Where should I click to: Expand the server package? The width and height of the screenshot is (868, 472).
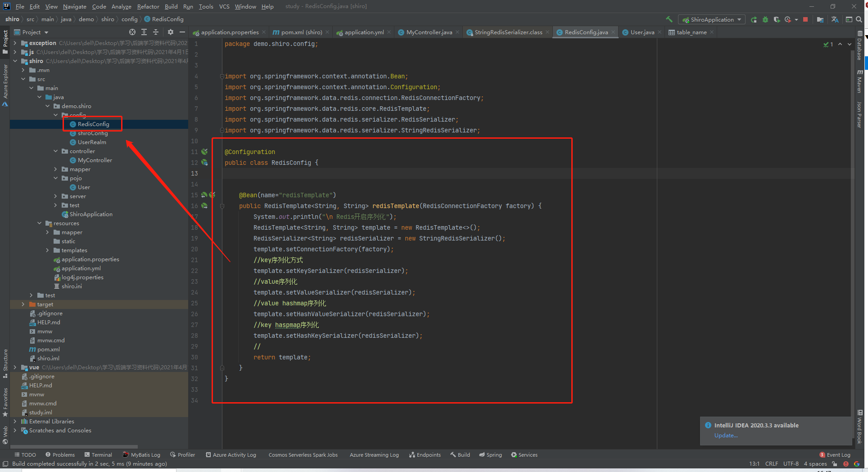tap(55, 196)
